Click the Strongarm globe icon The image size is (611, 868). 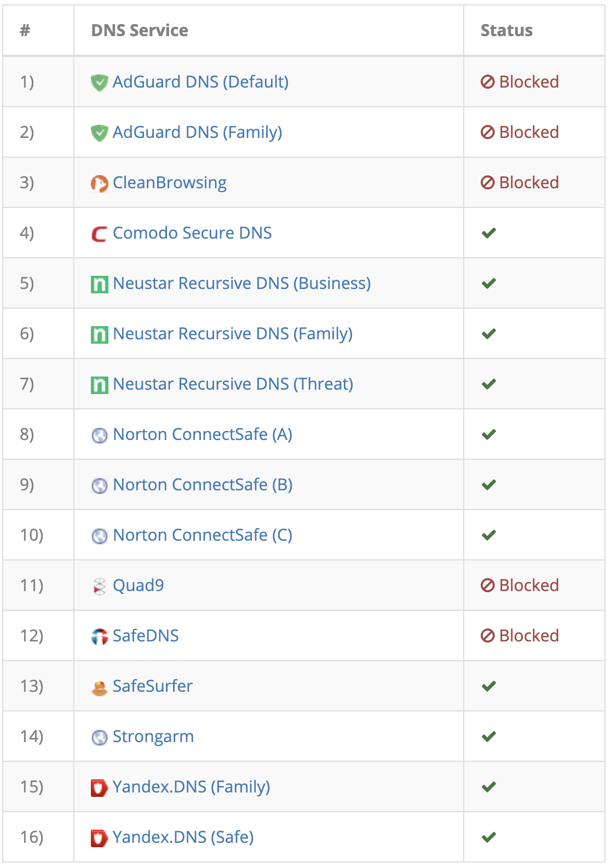pos(99,738)
